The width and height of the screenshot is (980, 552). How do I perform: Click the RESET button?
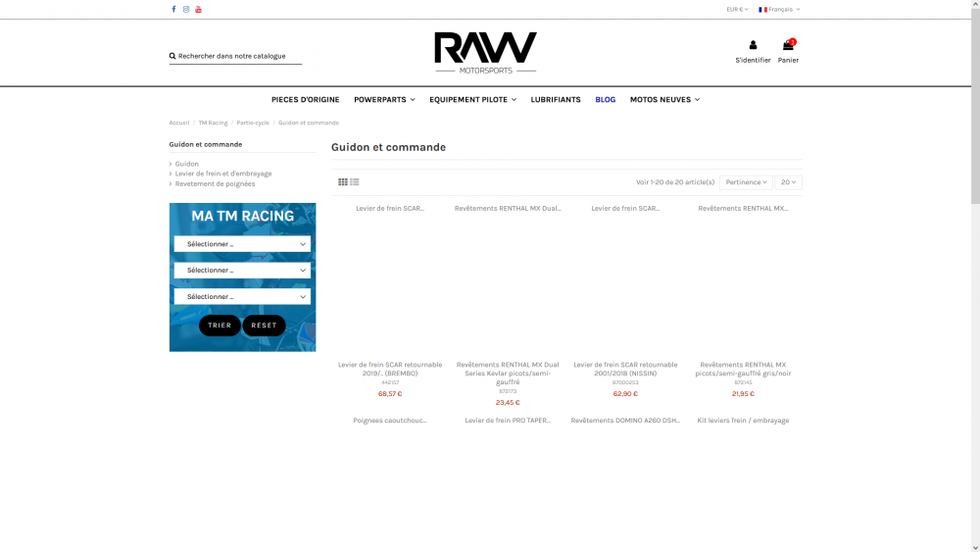point(264,326)
